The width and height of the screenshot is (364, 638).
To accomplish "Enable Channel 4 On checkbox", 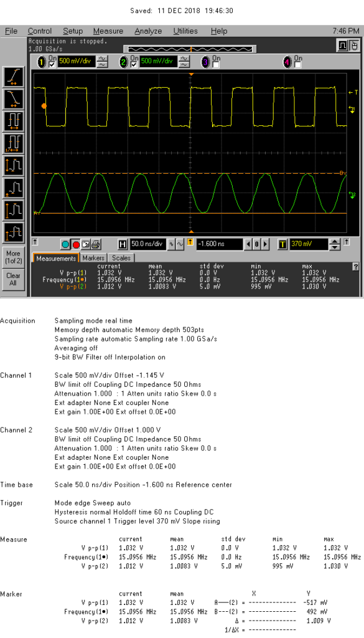I will 298,65.
